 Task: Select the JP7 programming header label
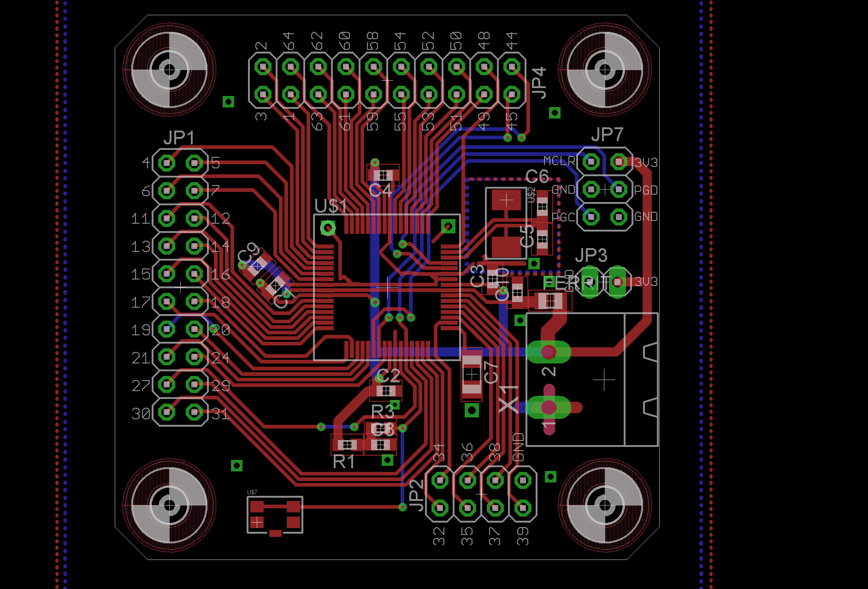point(607,134)
